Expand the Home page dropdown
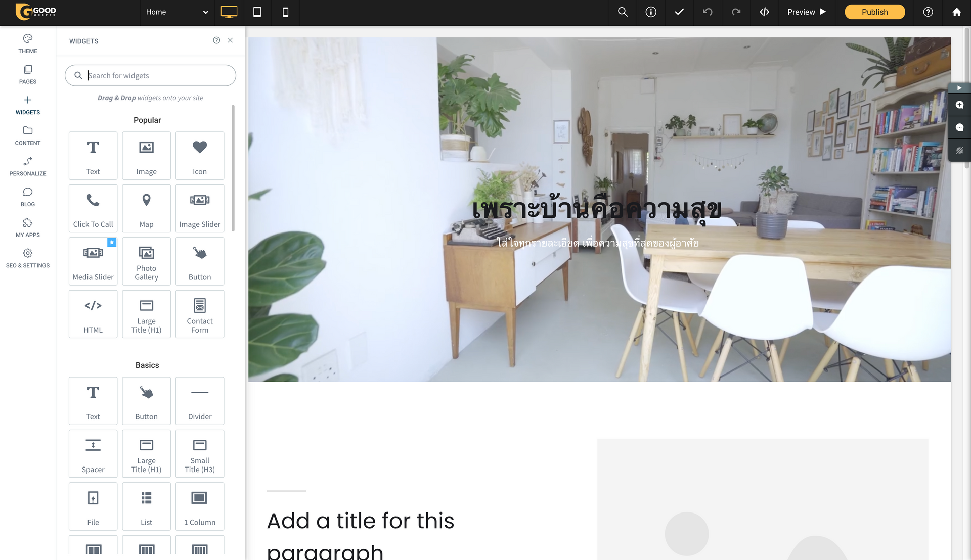The width and height of the screenshot is (971, 560). click(204, 11)
